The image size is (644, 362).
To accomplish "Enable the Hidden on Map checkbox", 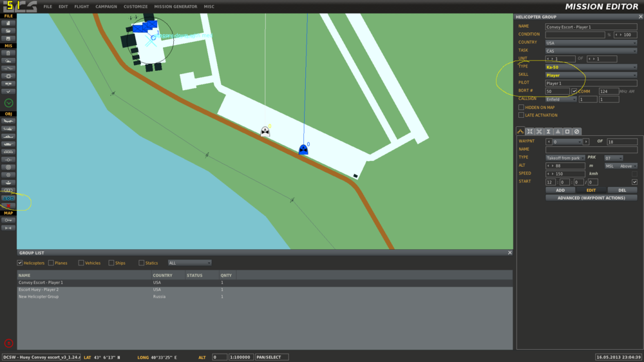I will pos(521,107).
